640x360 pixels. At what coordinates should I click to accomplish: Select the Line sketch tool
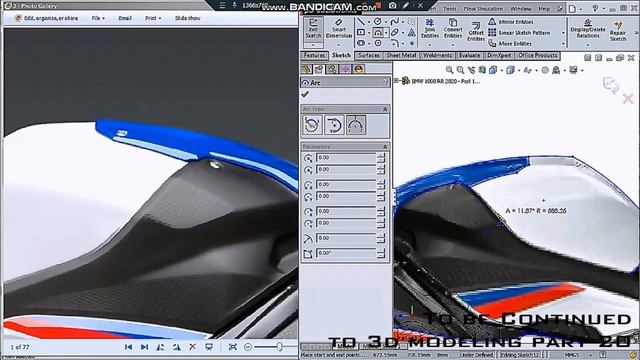click(x=361, y=22)
